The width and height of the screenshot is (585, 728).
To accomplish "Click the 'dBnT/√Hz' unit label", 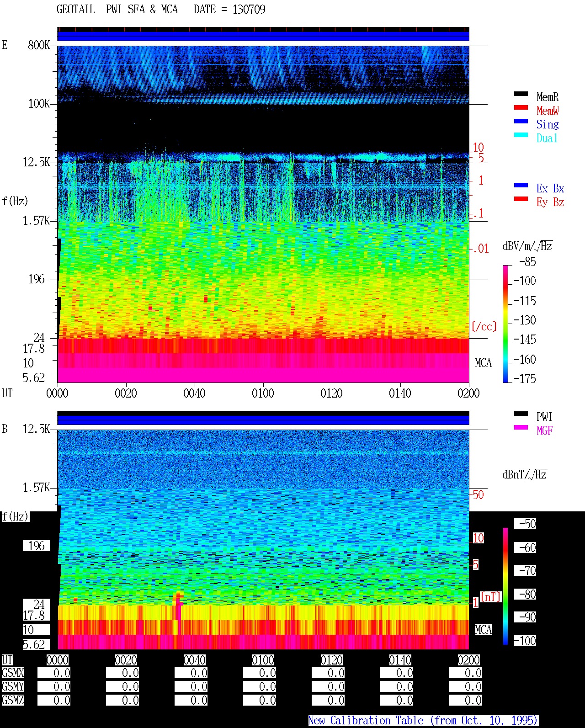I will (525, 474).
